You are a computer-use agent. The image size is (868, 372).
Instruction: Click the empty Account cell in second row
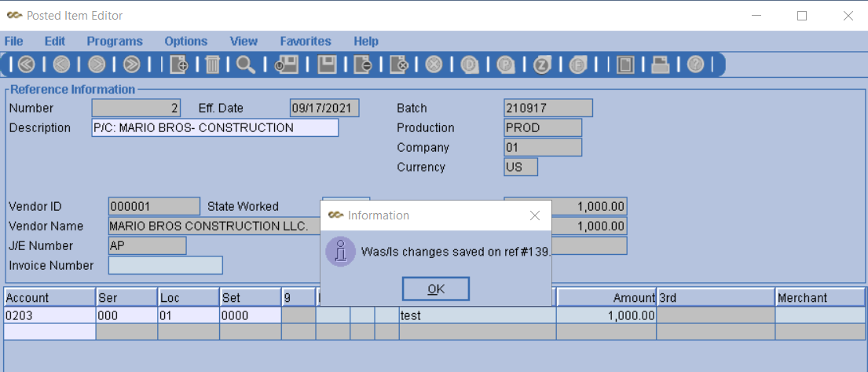(49, 332)
